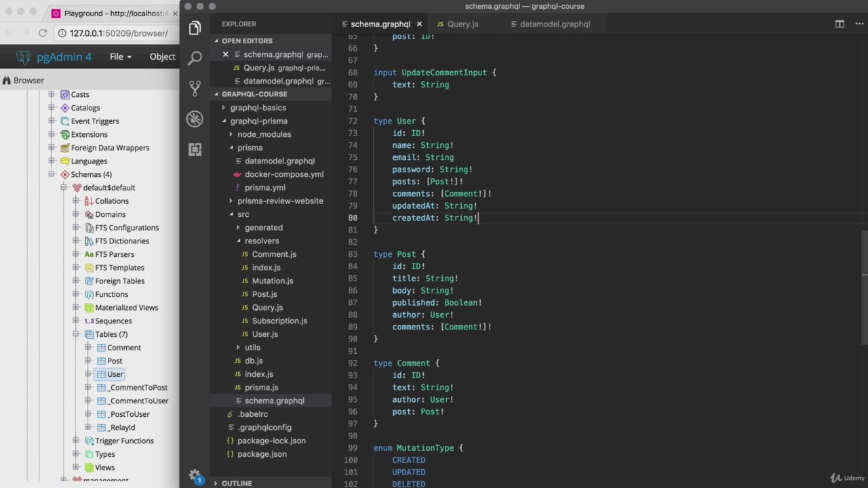The height and width of the screenshot is (488, 868).
Task: Select the _CommentToPost table
Action: [138, 388]
